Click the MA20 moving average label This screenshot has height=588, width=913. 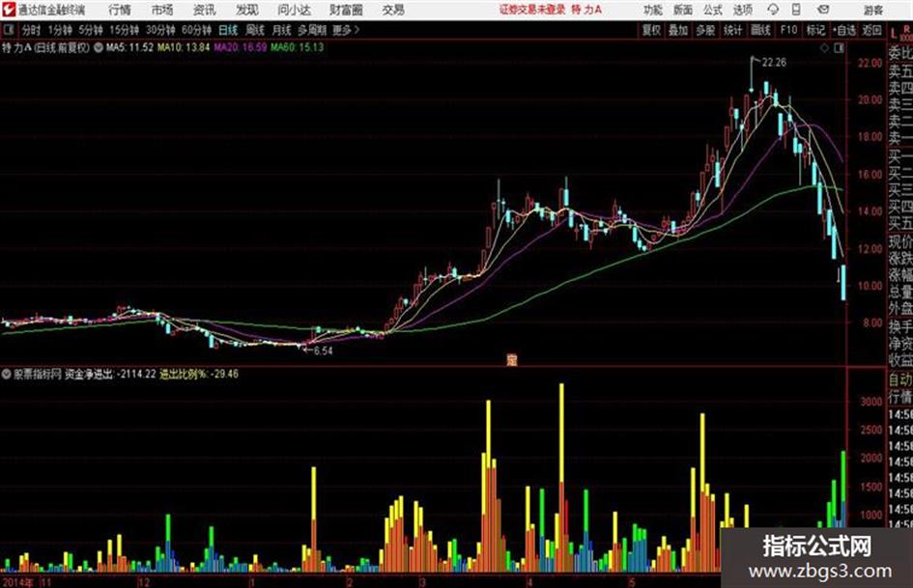pos(241,47)
